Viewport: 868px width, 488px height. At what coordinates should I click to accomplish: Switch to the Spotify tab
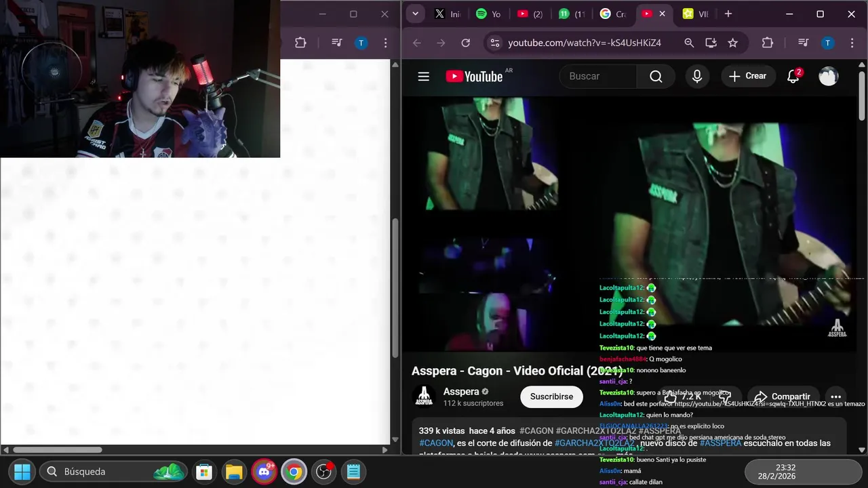(x=488, y=14)
